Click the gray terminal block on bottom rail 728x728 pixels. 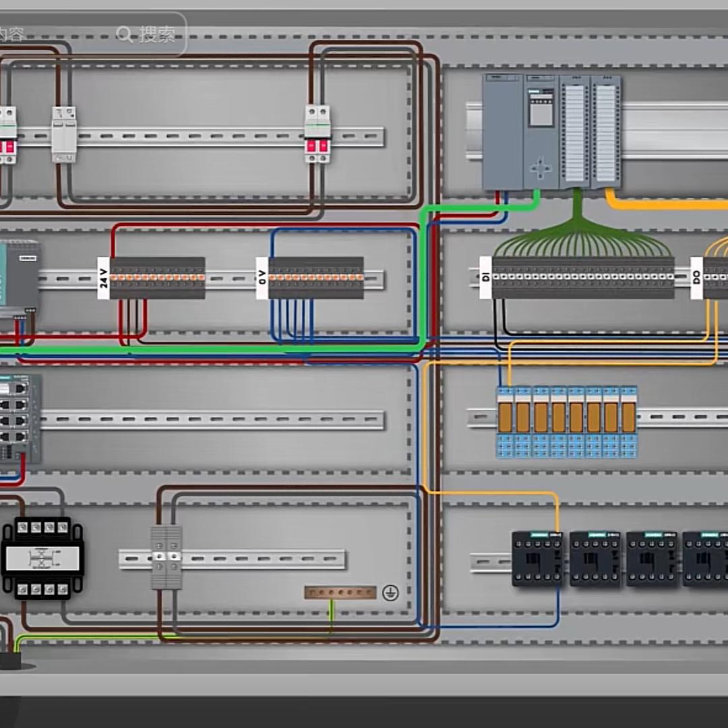[x=166, y=557]
